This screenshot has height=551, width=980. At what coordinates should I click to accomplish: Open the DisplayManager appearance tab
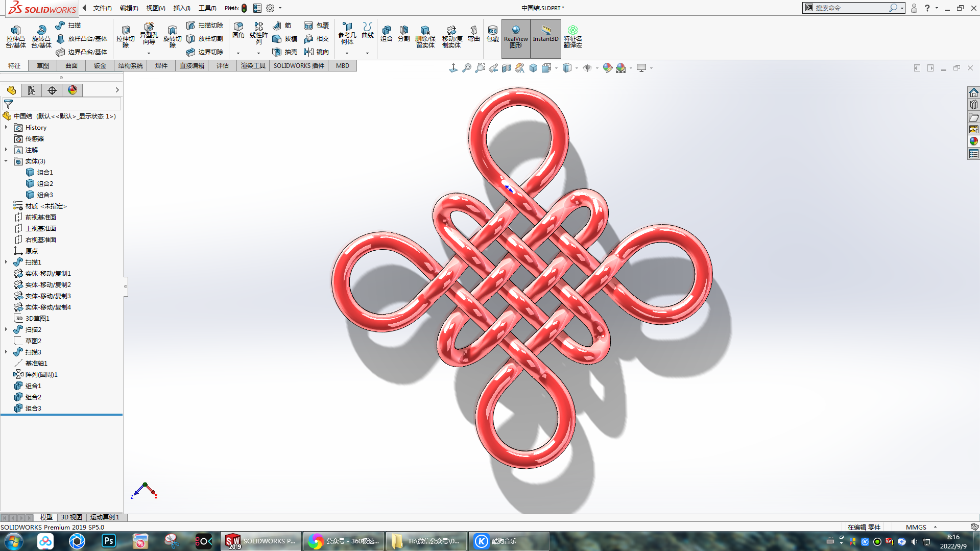click(73, 90)
